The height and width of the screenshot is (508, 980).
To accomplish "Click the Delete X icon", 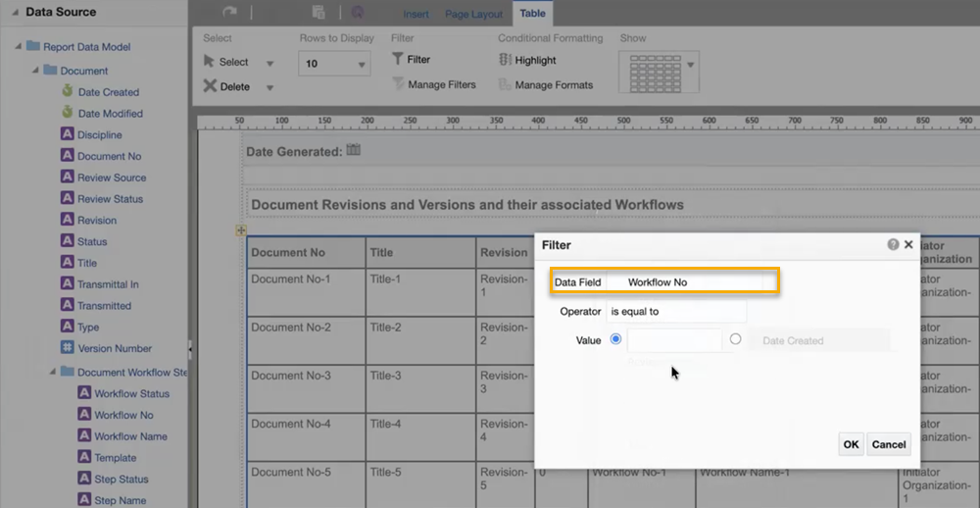I will tap(210, 86).
